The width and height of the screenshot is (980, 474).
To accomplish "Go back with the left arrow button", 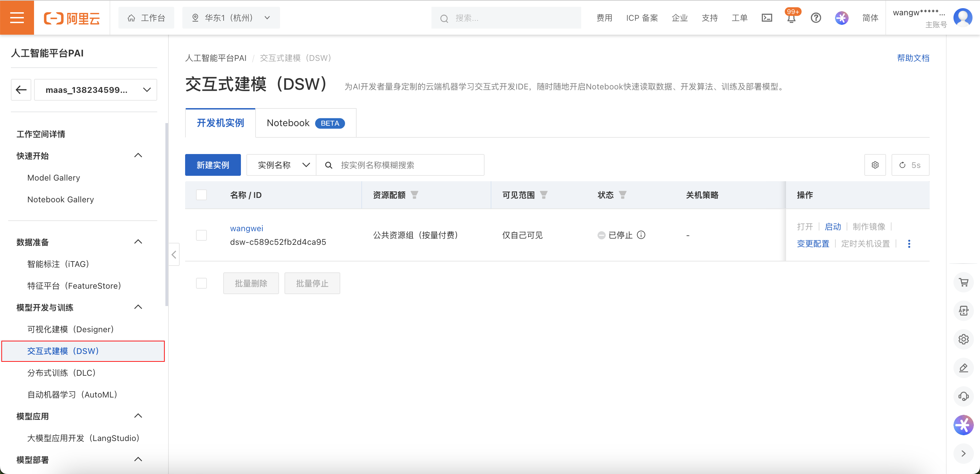I will (x=21, y=90).
